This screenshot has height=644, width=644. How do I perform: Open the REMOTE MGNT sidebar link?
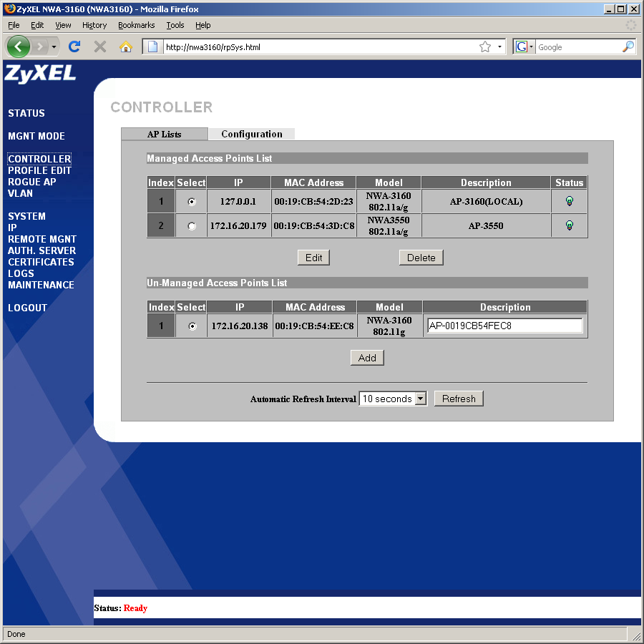42,239
